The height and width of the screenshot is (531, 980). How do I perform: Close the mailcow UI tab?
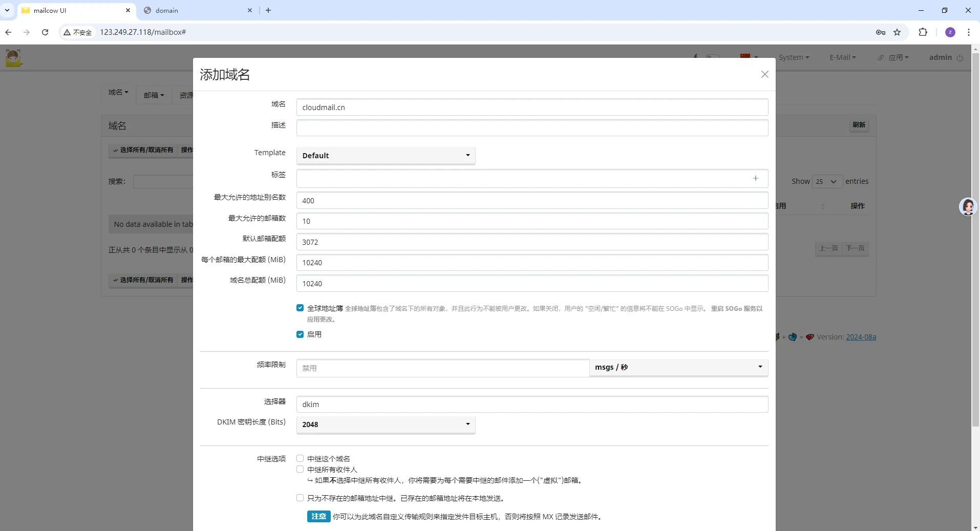(x=128, y=10)
